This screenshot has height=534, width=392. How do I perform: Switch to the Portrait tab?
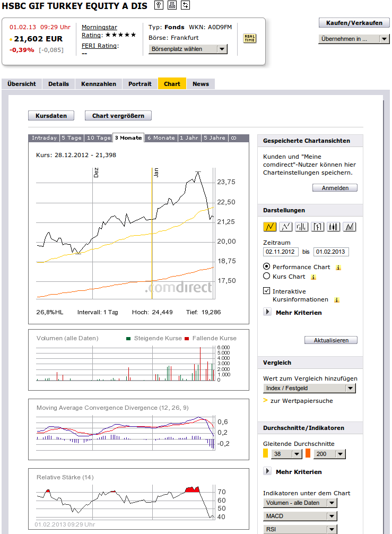pos(140,84)
